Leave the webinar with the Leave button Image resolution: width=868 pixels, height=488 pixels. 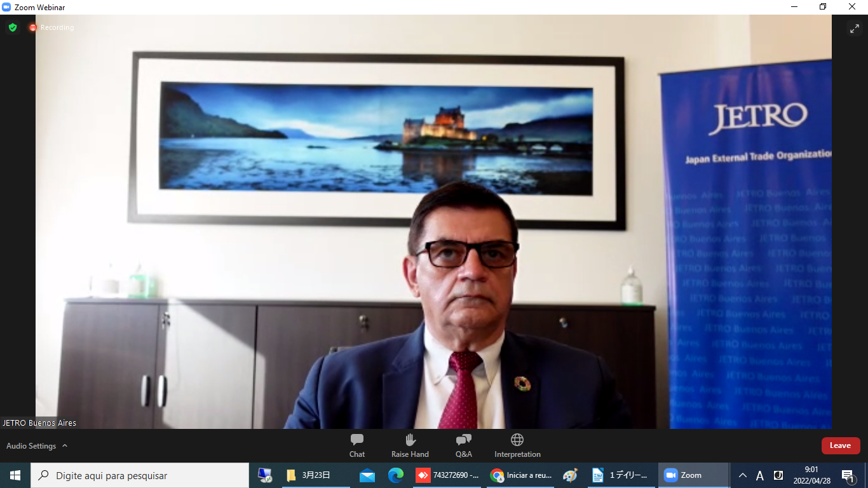840,445
